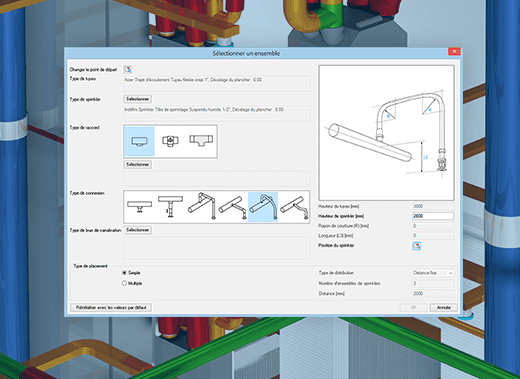Close the Sélectionner un ensemble dialog
520x379 pixels.
tap(454, 51)
